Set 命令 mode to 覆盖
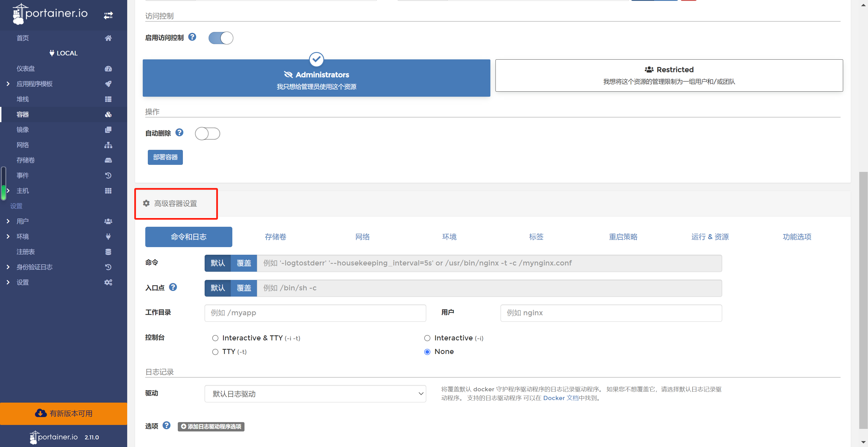Screen dimensions: 868x447 (x=244, y=263)
